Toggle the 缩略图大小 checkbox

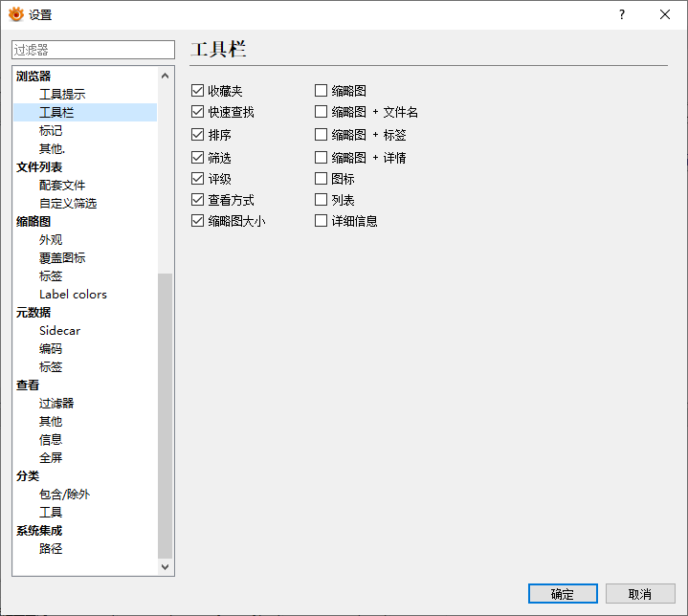point(197,220)
